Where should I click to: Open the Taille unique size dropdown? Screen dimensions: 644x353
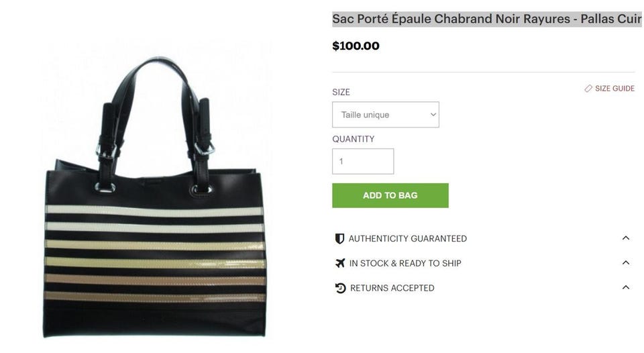pyautogui.click(x=385, y=115)
